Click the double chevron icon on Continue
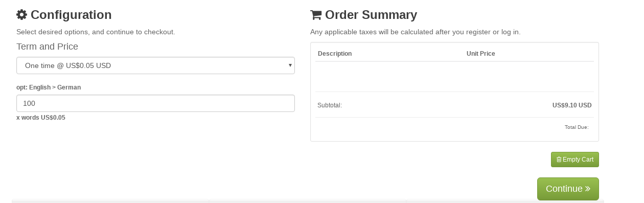The height and width of the screenshot is (203, 644). pos(588,189)
